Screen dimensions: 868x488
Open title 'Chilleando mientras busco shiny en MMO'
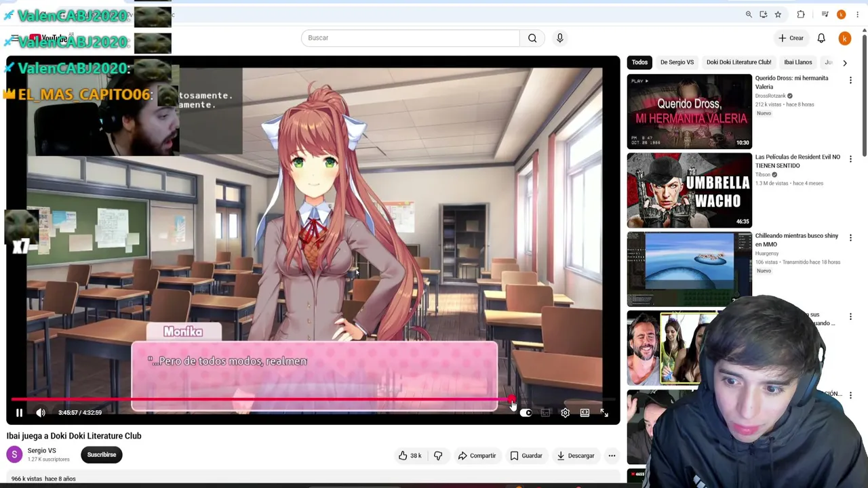pyautogui.click(x=797, y=240)
